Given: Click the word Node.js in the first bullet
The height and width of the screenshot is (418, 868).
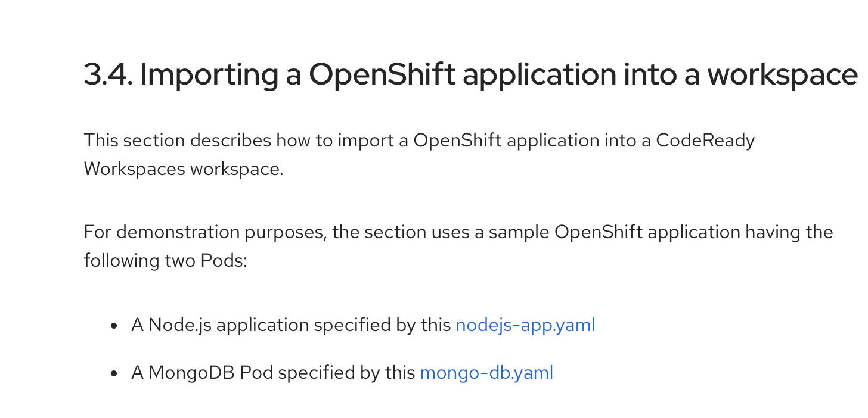Looking at the screenshot, I should tap(179, 325).
